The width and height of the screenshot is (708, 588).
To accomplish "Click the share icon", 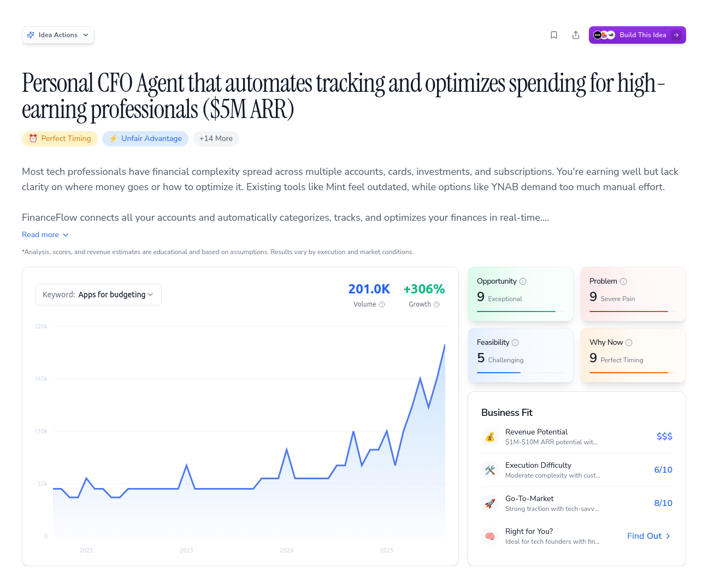I will click(576, 35).
